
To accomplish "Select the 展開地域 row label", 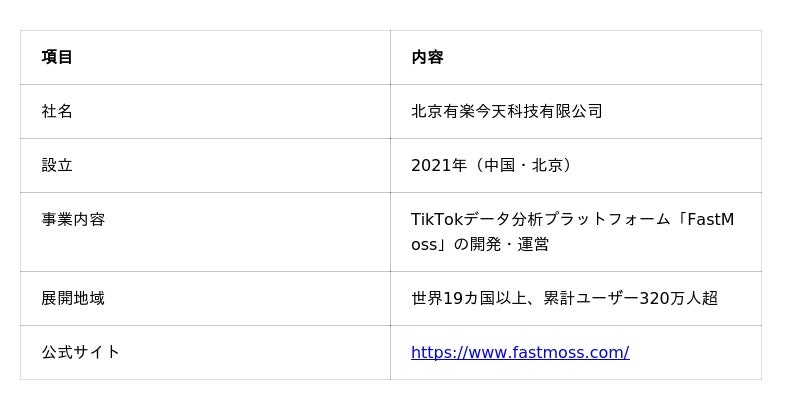I will point(73,298).
